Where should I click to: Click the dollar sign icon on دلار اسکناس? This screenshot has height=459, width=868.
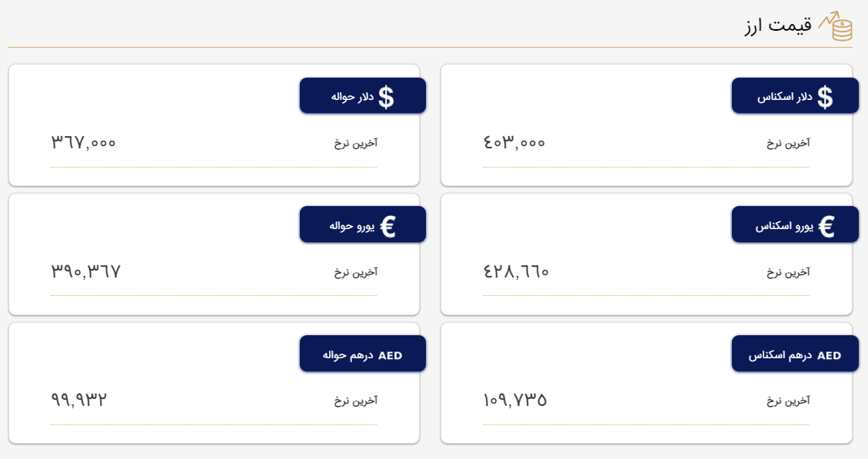[825, 97]
